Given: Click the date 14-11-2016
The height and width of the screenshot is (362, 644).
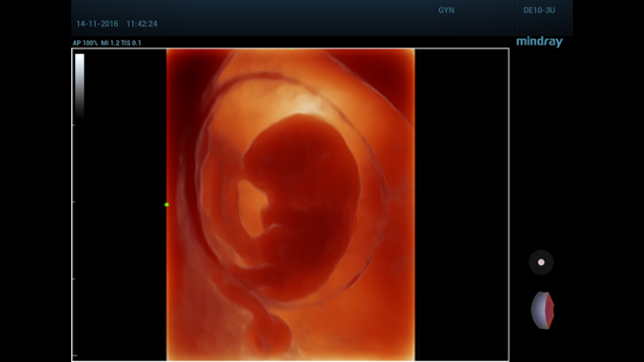Looking at the screenshot, I should point(97,24).
